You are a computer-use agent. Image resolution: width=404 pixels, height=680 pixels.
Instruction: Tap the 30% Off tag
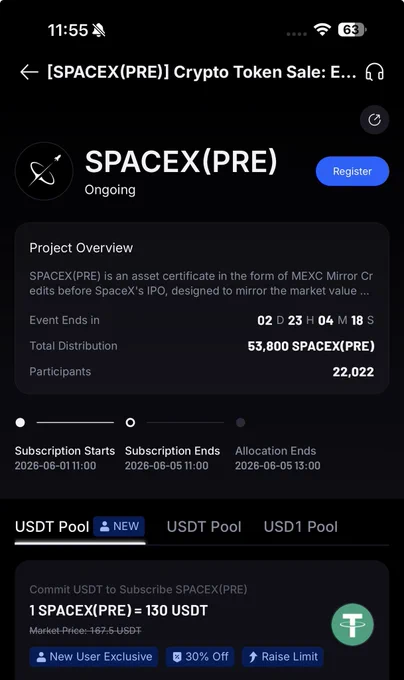click(200, 657)
